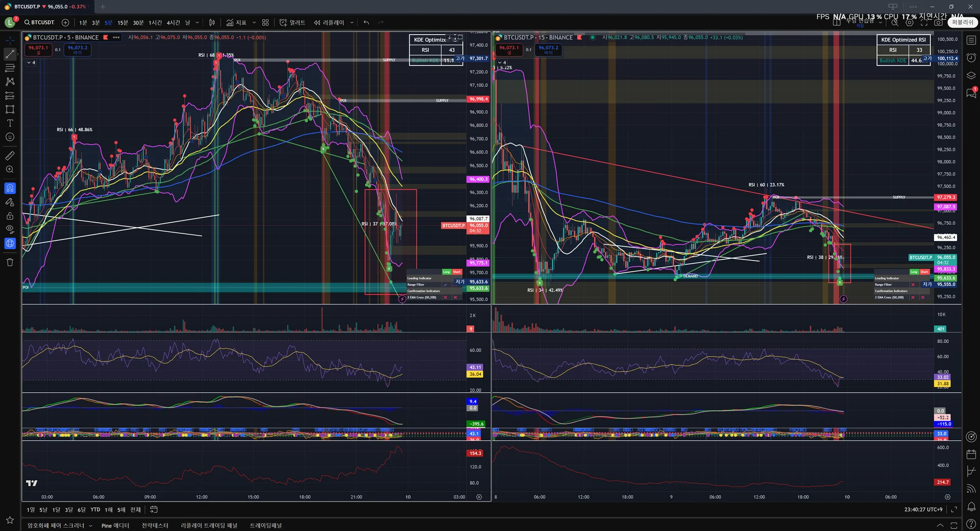Take a chart snapshot with camera icon
Screen dimensions: 980x531
coord(938,22)
